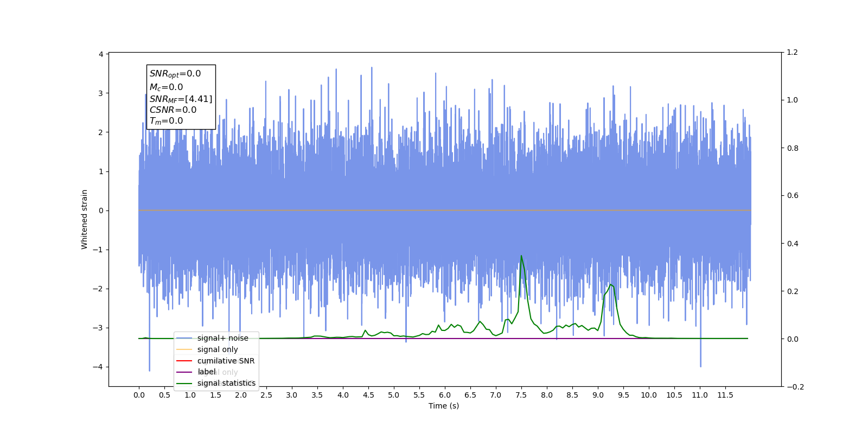Click the 'signal+ noise' legend entry

(212, 338)
